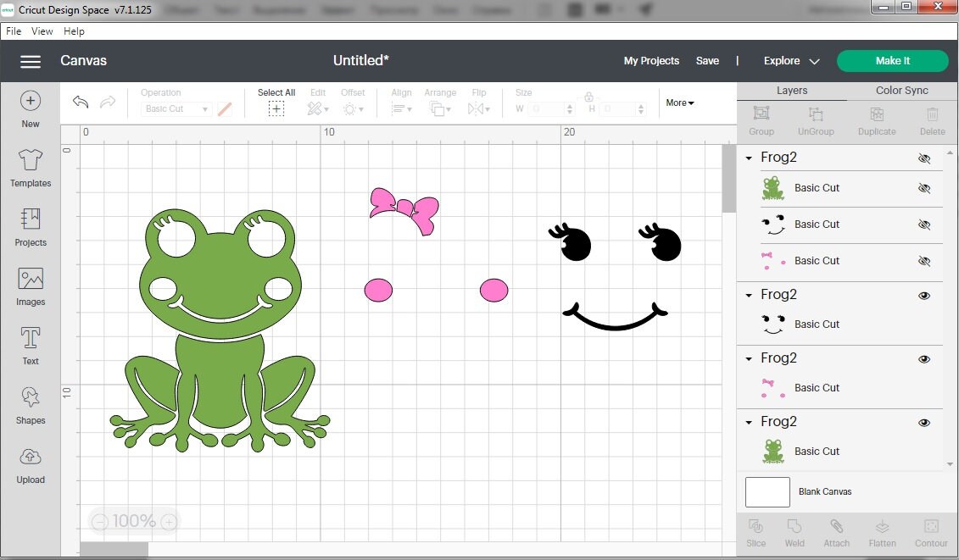Click the Attach paperclip tool

point(837,533)
